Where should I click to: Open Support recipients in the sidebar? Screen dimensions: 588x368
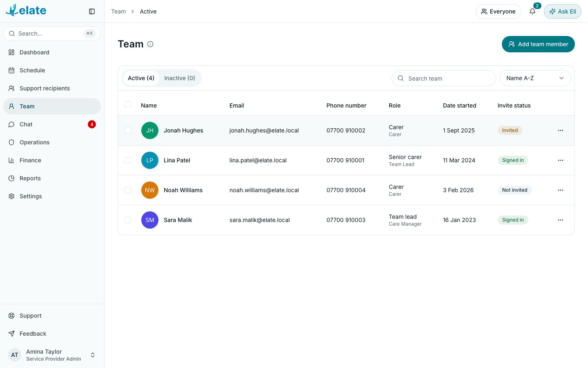[52, 88]
